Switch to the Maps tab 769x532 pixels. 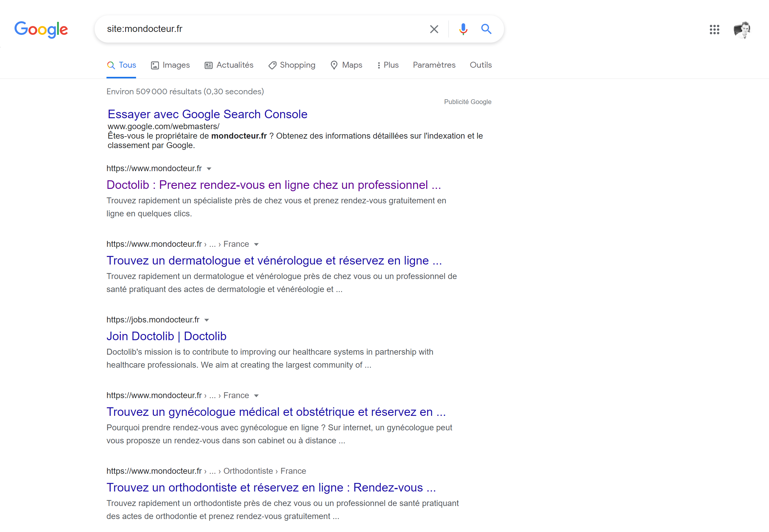[x=346, y=65]
